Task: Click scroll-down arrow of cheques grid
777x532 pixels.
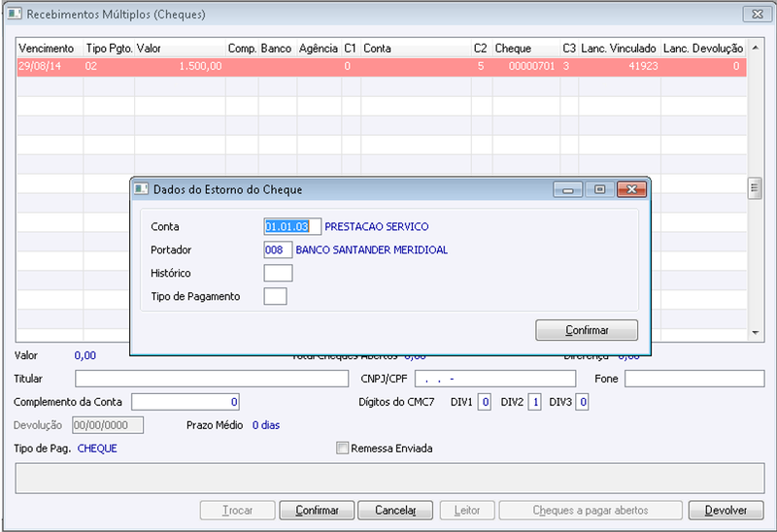Action: (756, 332)
